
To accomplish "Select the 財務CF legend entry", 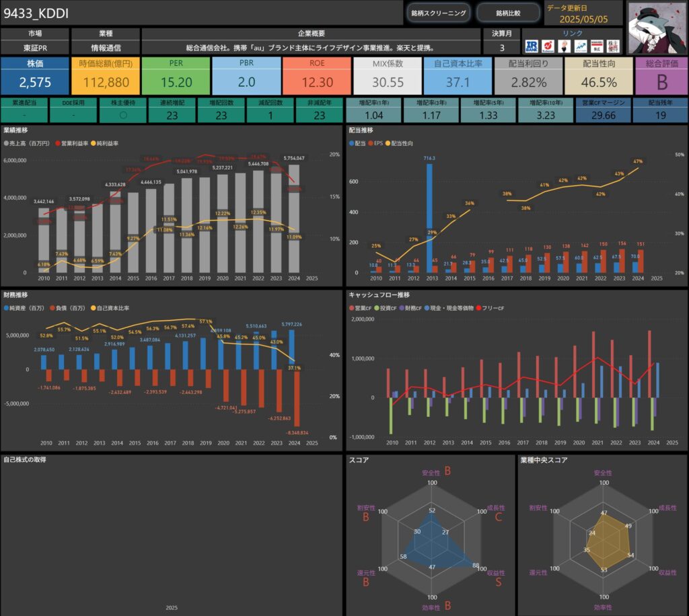I will 410,308.
